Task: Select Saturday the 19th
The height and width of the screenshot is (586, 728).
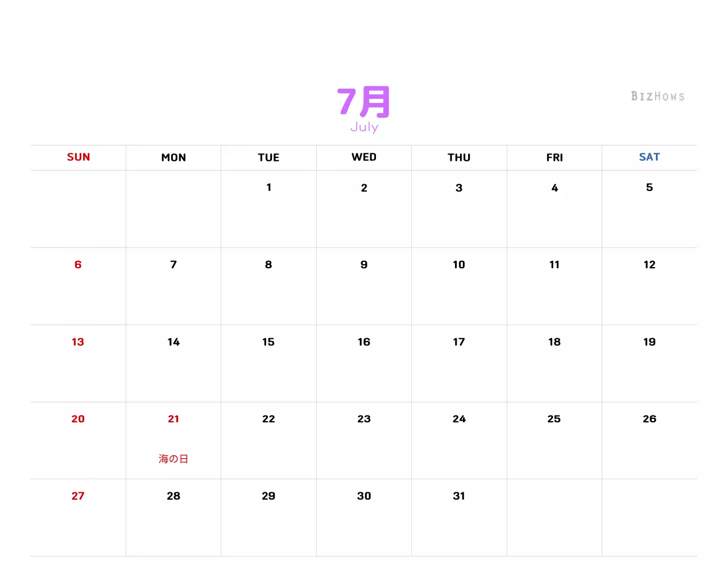Action: pos(650,342)
